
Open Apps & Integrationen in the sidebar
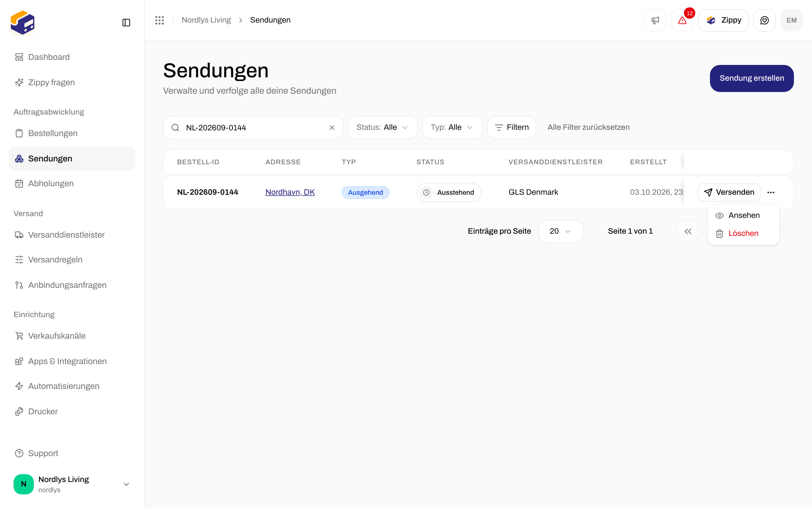(72, 361)
